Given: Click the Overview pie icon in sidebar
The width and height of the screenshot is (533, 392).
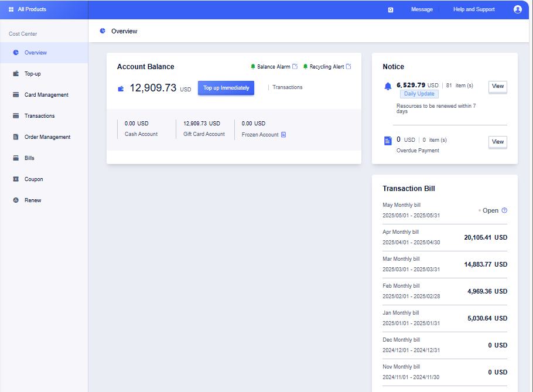Looking at the screenshot, I should (16, 52).
